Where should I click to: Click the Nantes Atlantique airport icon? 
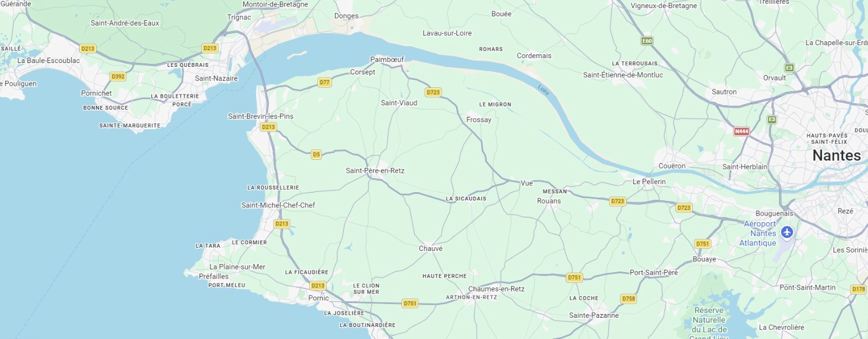pyautogui.click(x=787, y=233)
